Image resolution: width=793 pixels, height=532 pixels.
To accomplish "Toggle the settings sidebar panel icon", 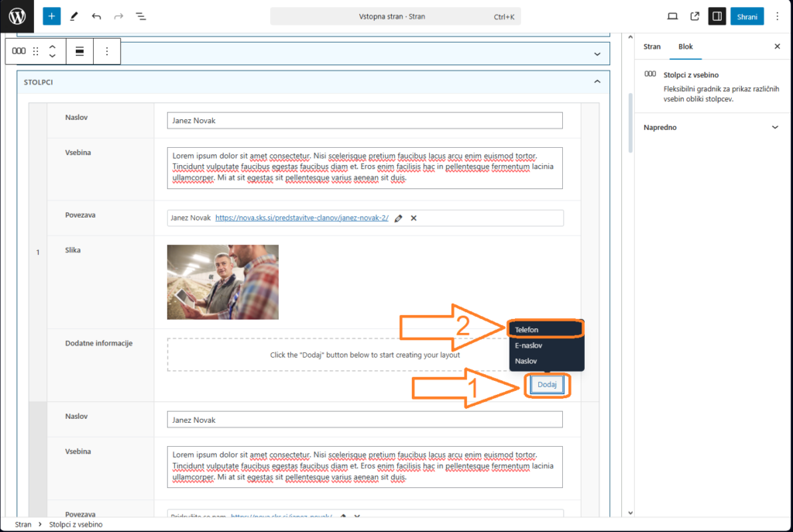I will [x=717, y=16].
